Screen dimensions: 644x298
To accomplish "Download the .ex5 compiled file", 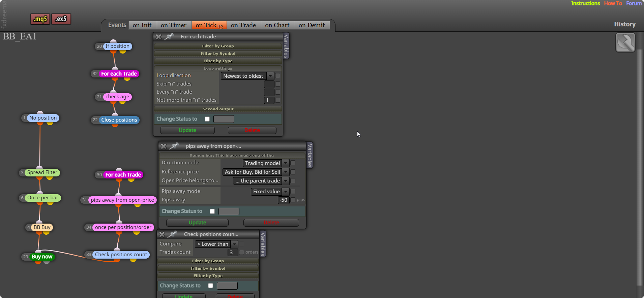I will tap(61, 19).
